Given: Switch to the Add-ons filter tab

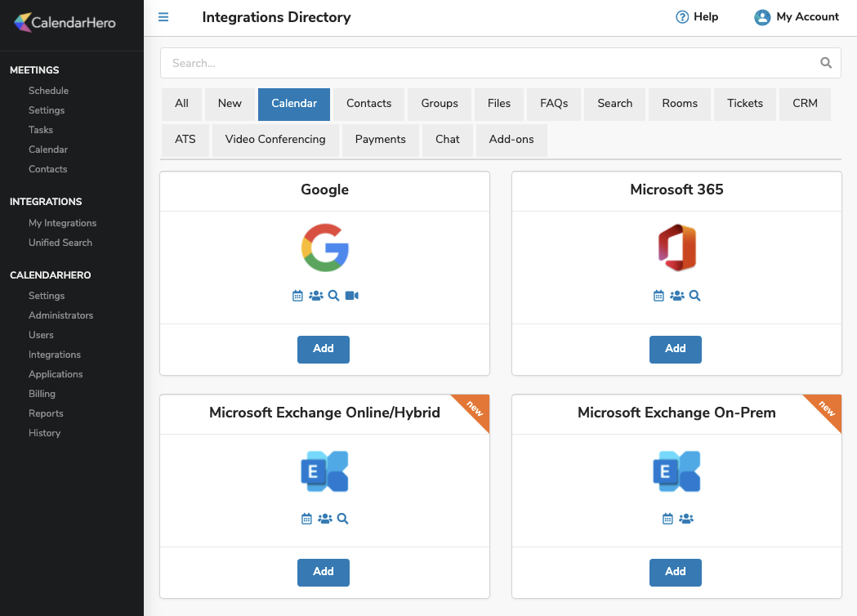Looking at the screenshot, I should pos(511,140).
